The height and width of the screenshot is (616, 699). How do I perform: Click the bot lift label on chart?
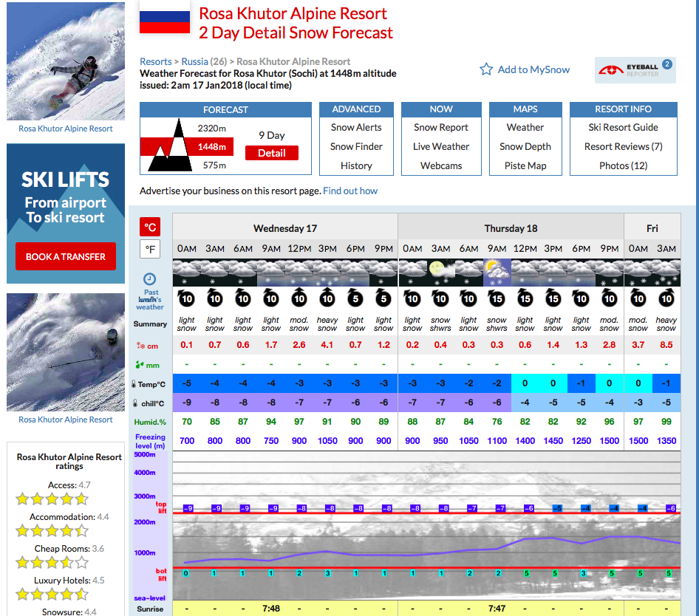161,575
